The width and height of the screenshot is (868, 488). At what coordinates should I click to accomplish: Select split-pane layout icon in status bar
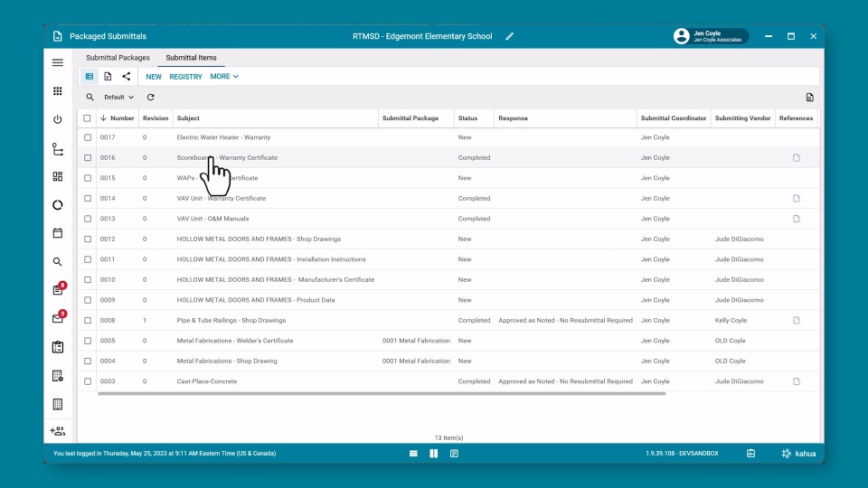[433, 453]
